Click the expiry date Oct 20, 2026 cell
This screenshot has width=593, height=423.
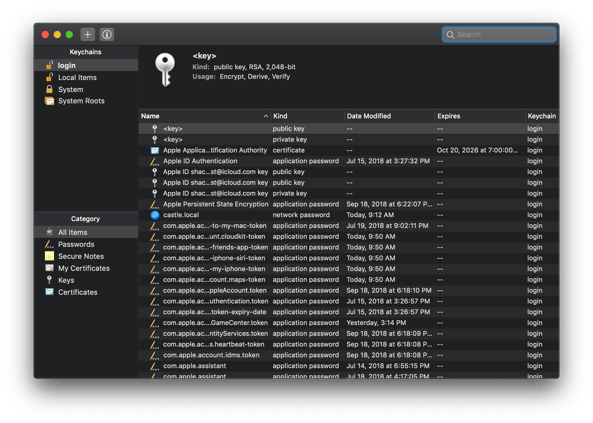pos(477,150)
